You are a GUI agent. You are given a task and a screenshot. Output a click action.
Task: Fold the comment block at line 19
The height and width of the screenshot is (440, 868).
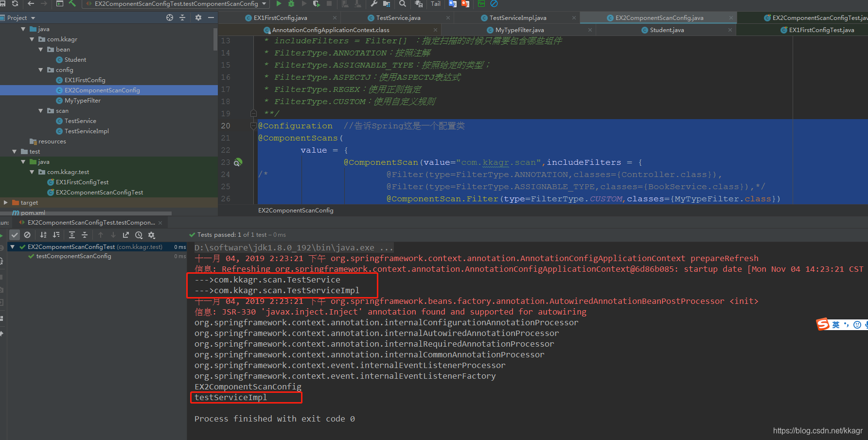[253, 114]
